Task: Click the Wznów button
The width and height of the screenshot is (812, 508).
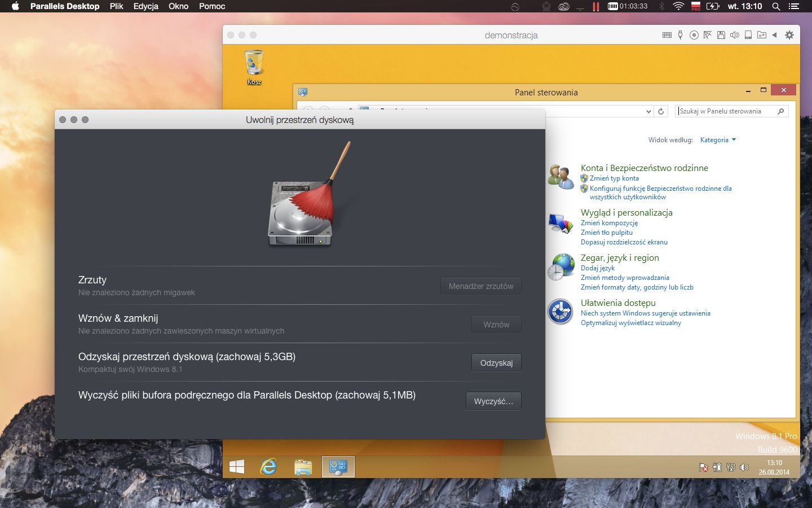Action: tap(496, 325)
